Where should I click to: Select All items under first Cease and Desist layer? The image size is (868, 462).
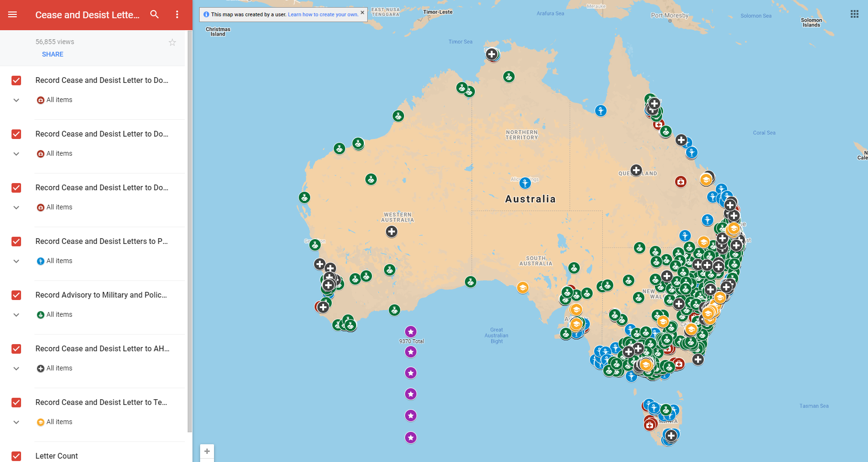click(59, 100)
